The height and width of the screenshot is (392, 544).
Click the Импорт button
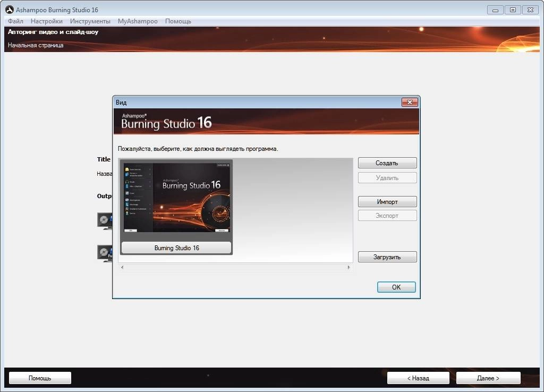[x=387, y=201]
